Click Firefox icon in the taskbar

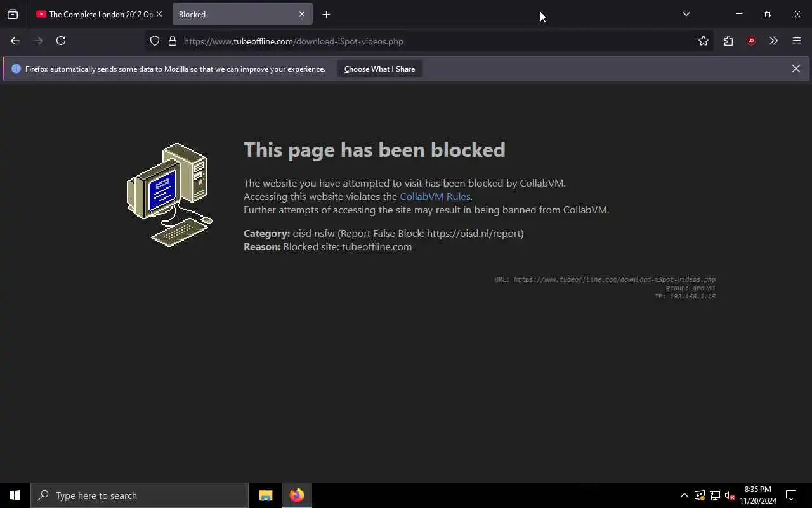297,495
